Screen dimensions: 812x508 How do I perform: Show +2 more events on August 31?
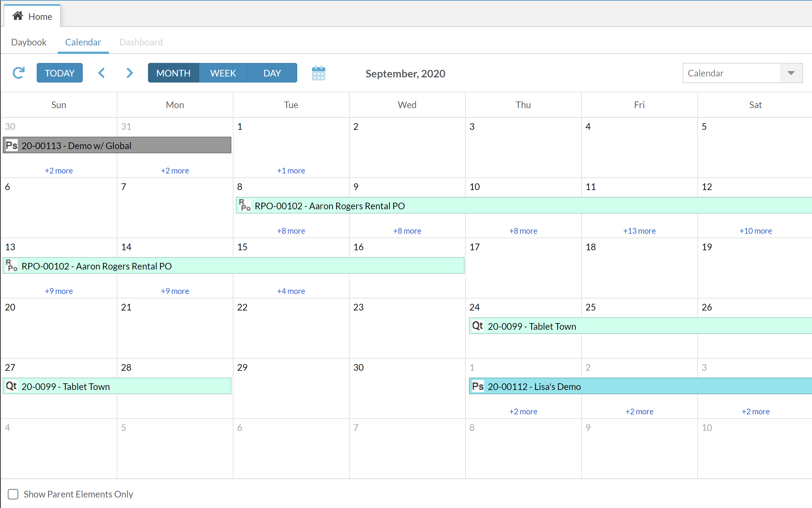pyautogui.click(x=175, y=170)
